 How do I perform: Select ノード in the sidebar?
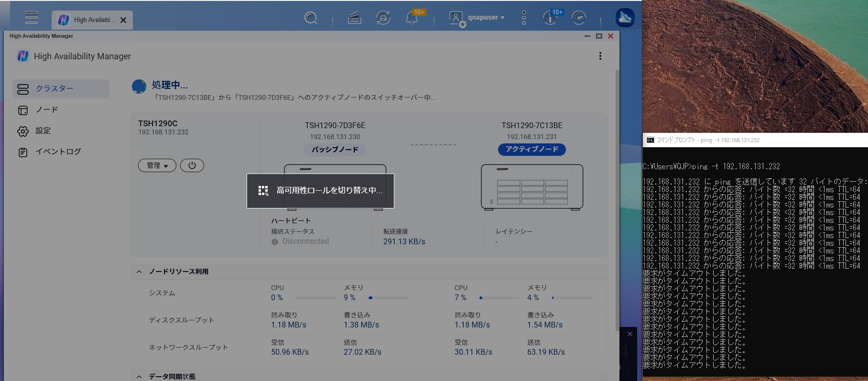pyautogui.click(x=61, y=109)
